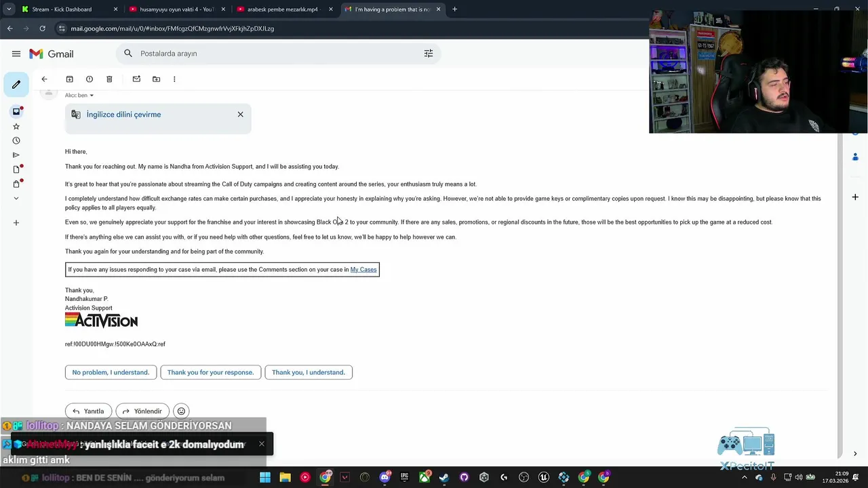
Task: Close the arabesk pembe mezarlık tab
Action: [331, 9]
